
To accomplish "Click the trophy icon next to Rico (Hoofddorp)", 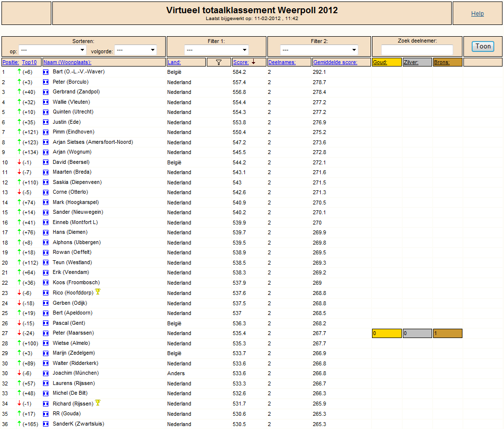I will (98, 292).
